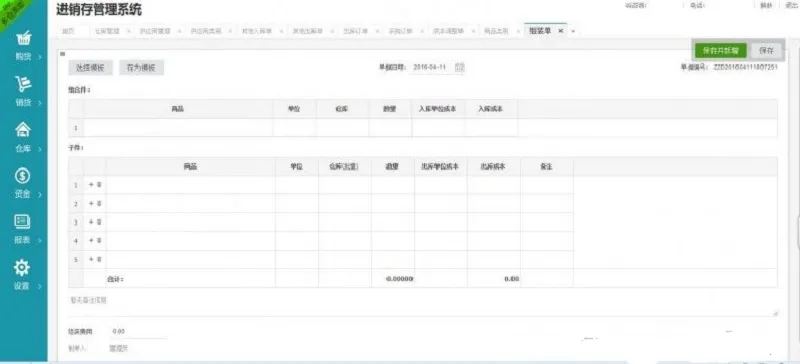
Task: Click the 仓库 cell in the 组合件 row
Action: pos(342,128)
